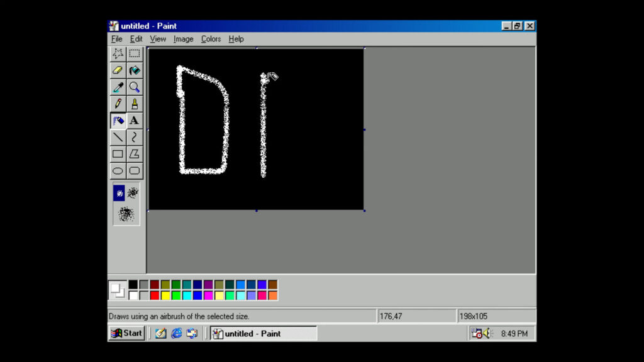Viewport: 644px width, 362px height.
Task: Select the Magnifier tool
Action: [x=134, y=87]
